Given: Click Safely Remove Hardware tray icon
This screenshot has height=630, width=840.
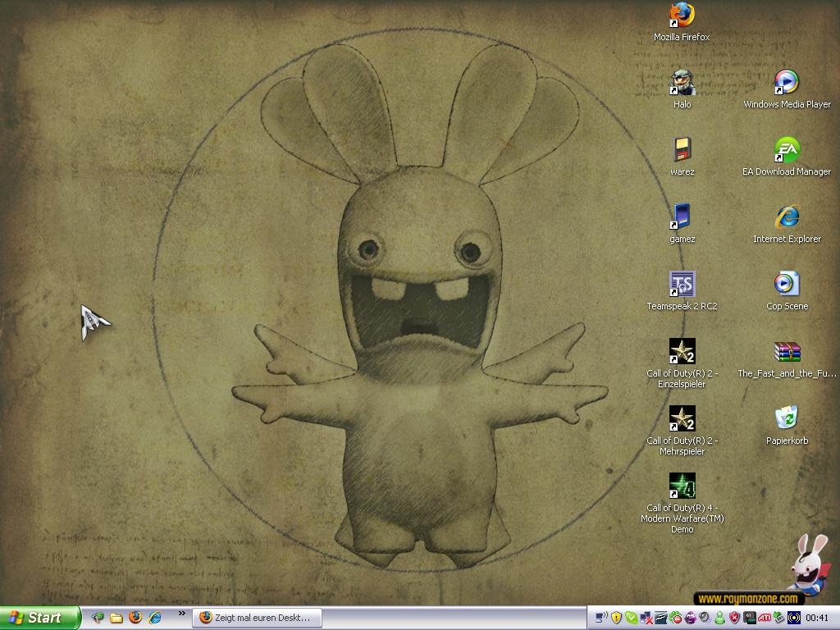Looking at the screenshot, I should point(779,618).
